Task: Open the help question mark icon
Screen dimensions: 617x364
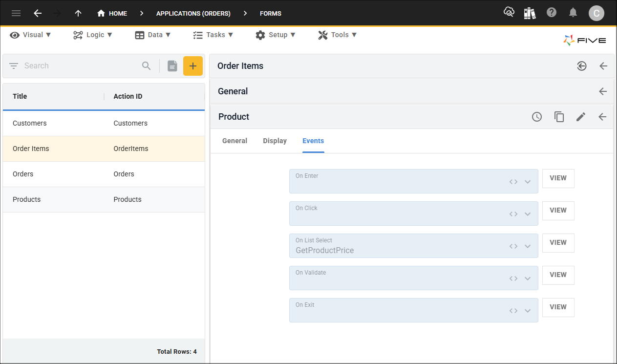Action: coord(552,13)
